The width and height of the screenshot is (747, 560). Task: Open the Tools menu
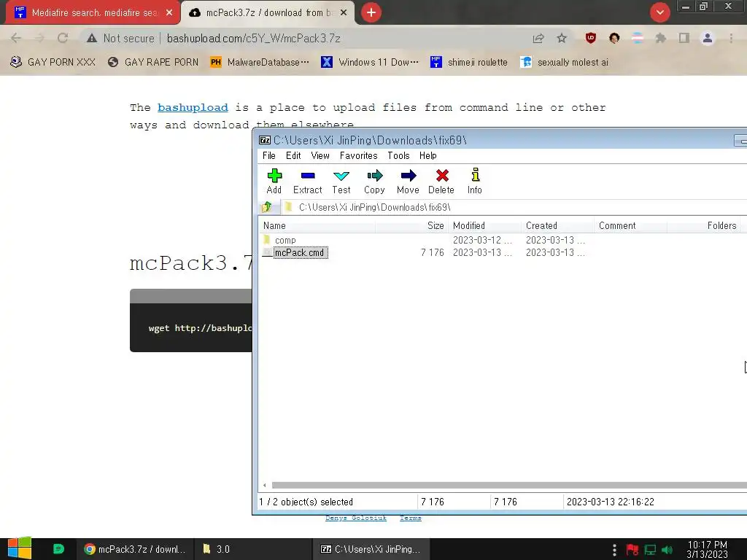point(398,156)
